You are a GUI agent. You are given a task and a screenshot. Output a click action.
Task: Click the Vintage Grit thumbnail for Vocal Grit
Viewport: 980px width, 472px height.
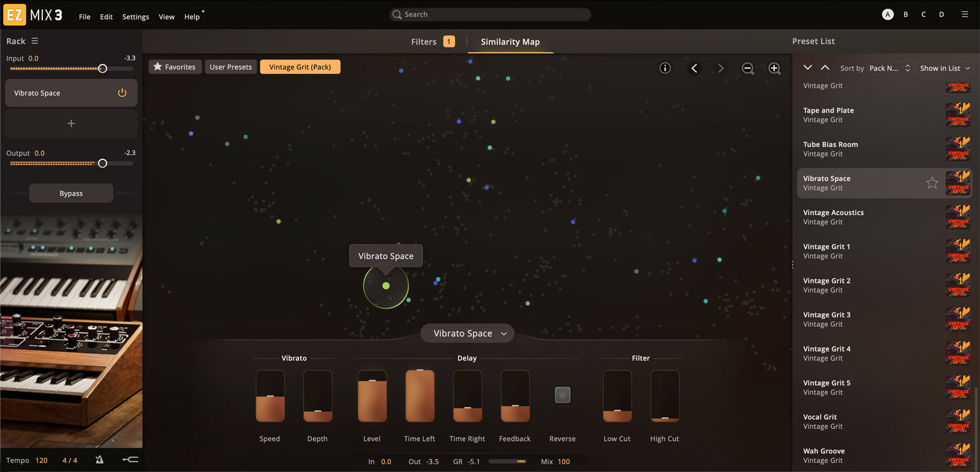click(x=958, y=421)
